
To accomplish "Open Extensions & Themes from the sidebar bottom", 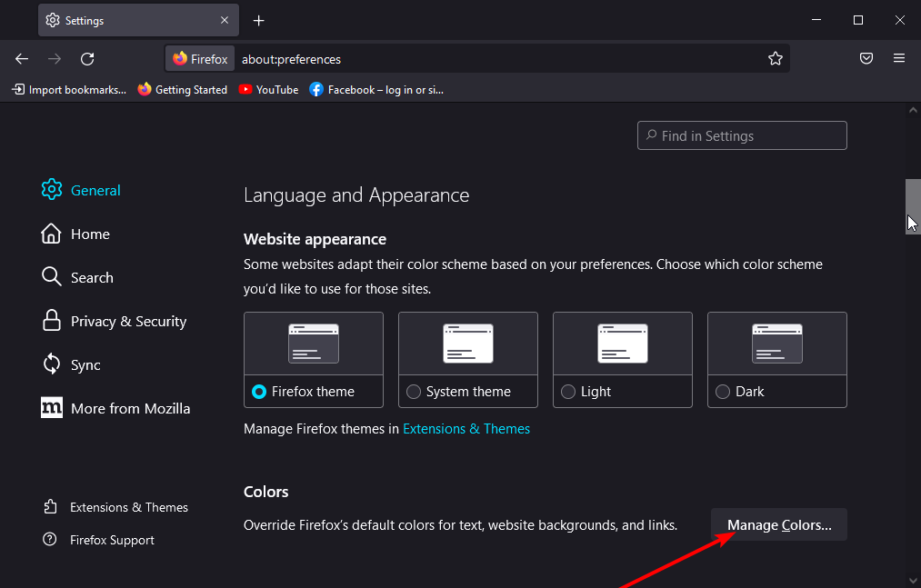I will (x=115, y=507).
